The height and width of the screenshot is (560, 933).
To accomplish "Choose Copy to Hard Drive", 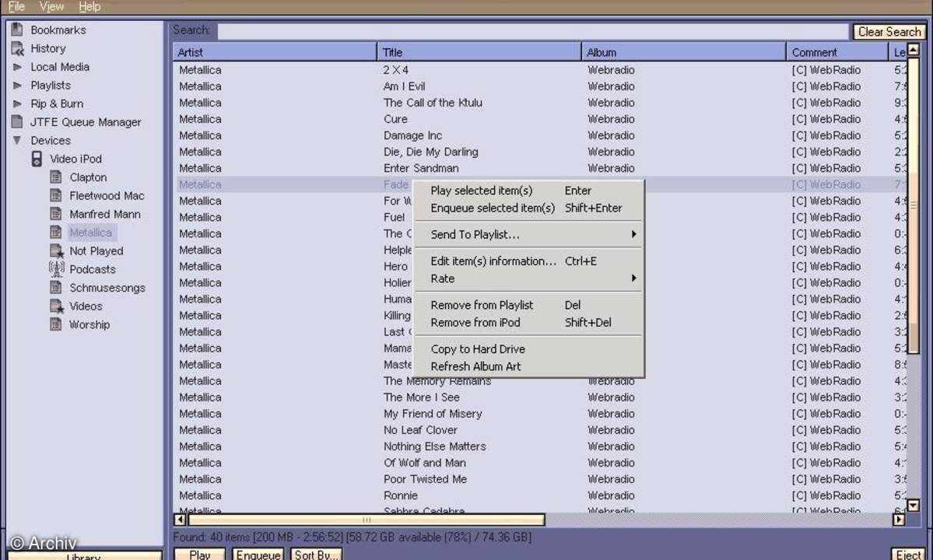I will coord(528,349).
